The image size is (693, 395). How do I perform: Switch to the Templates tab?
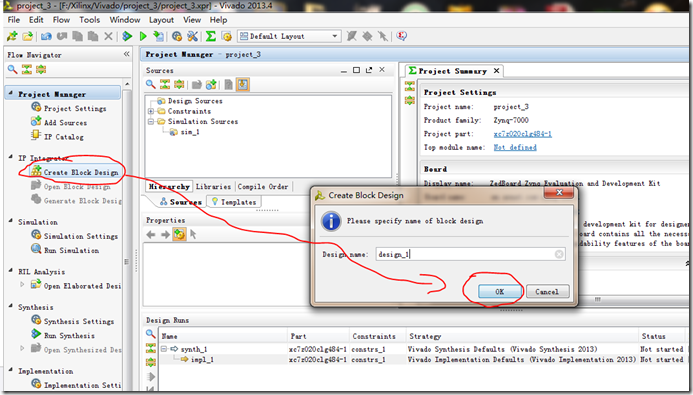click(x=234, y=202)
